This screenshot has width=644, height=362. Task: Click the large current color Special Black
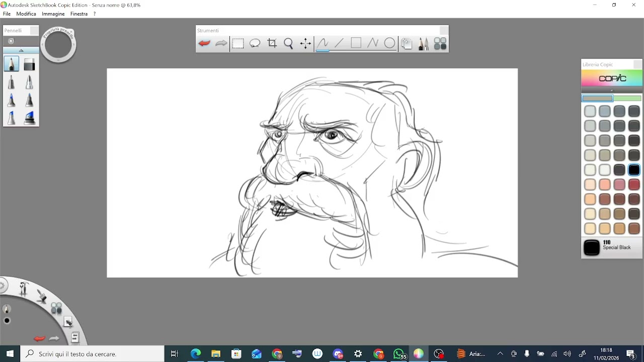[x=592, y=248]
